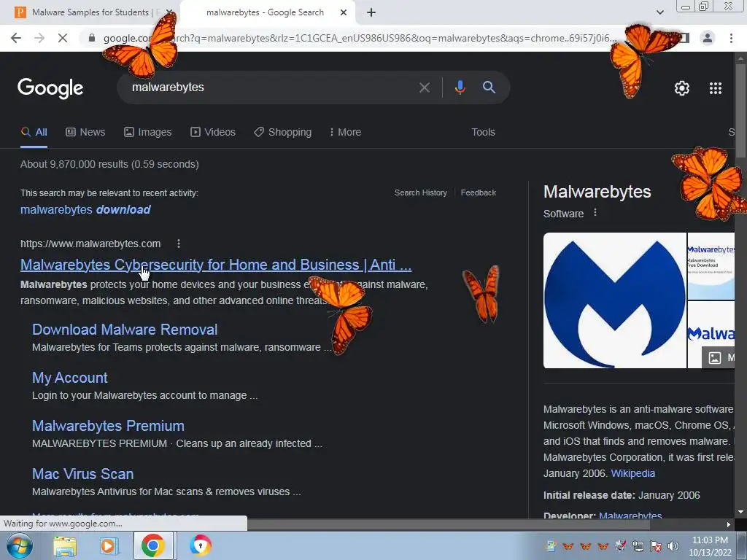Open the My Account sitelink

pos(69,378)
